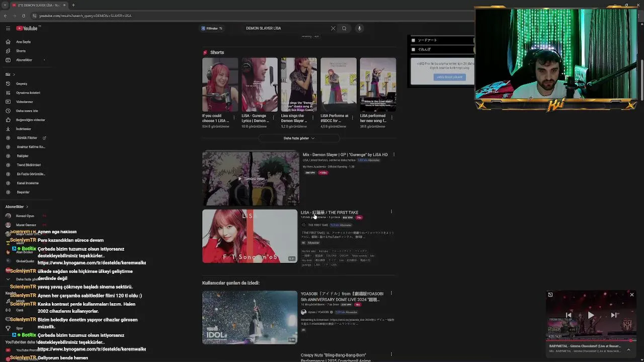Reload the browser page
The height and width of the screenshot is (362, 644).
pyautogui.click(x=23, y=16)
